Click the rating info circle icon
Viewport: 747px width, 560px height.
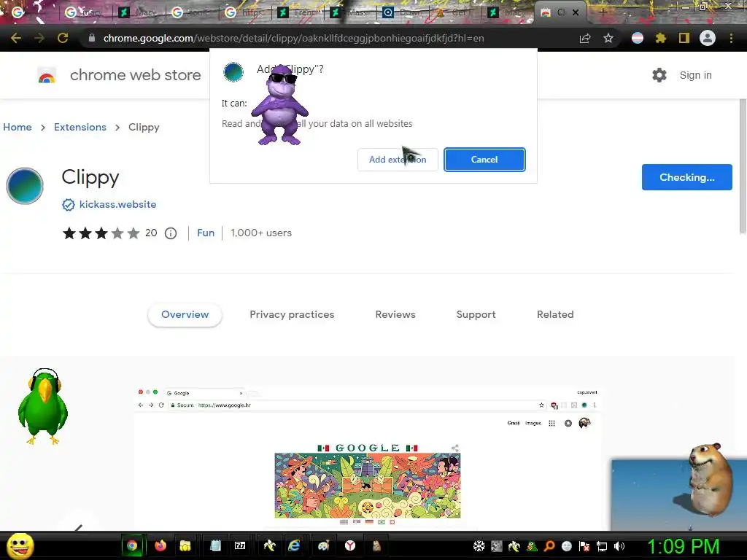pyautogui.click(x=171, y=233)
